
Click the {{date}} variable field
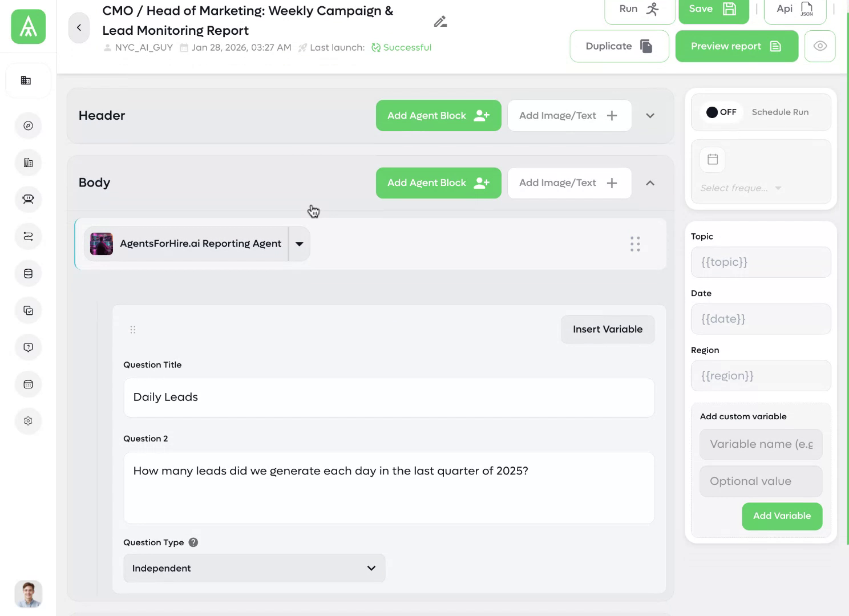pos(761,319)
